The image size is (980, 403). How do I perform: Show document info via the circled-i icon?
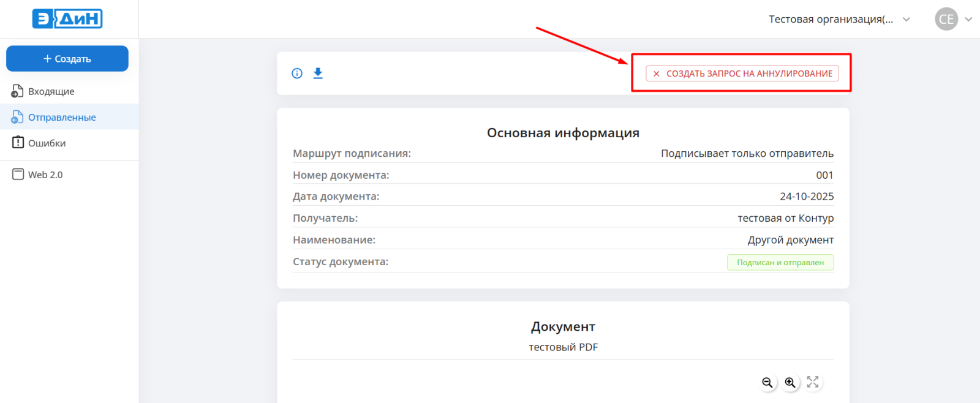click(x=297, y=73)
